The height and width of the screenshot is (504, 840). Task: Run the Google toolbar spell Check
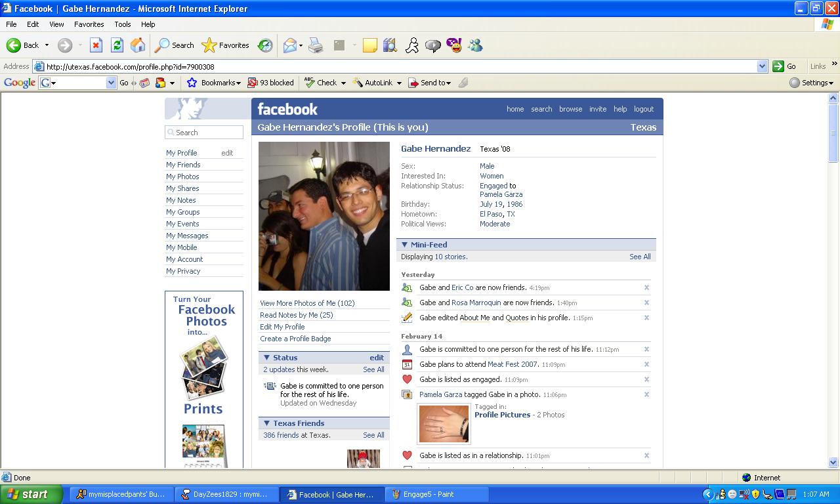pos(321,83)
